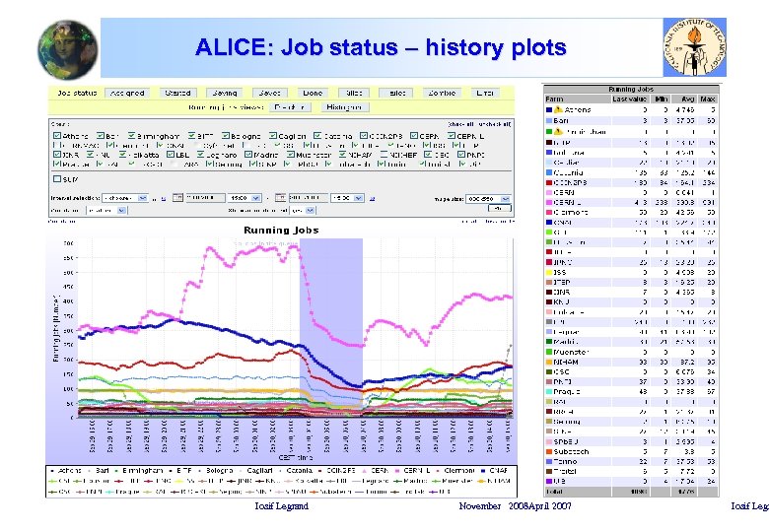
Task: Click the check all link
Action: pos(461,124)
